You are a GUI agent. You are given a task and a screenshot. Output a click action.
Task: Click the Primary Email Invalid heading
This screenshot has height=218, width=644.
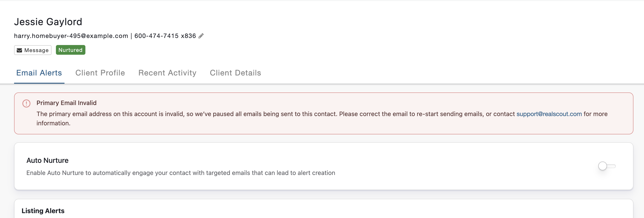tap(66, 103)
